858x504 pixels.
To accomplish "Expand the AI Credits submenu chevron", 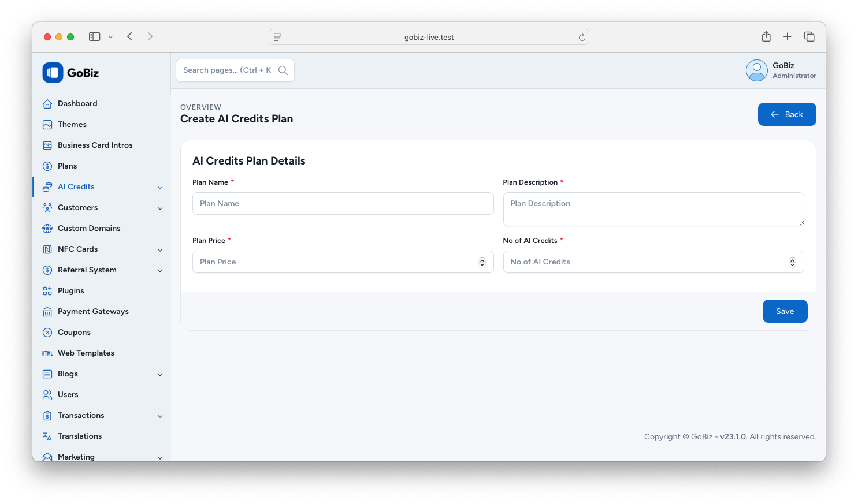I will (x=160, y=188).
